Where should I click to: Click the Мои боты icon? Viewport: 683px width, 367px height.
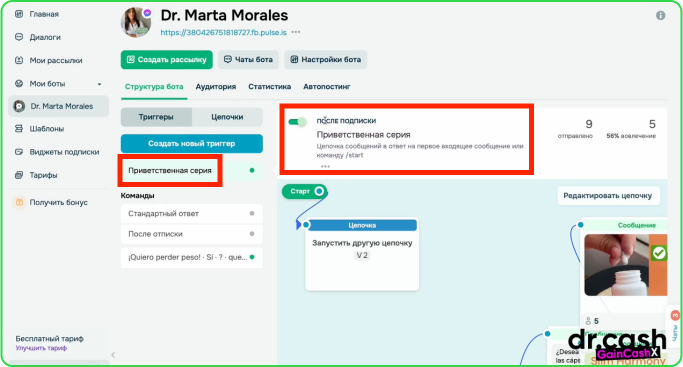(19, 84)
